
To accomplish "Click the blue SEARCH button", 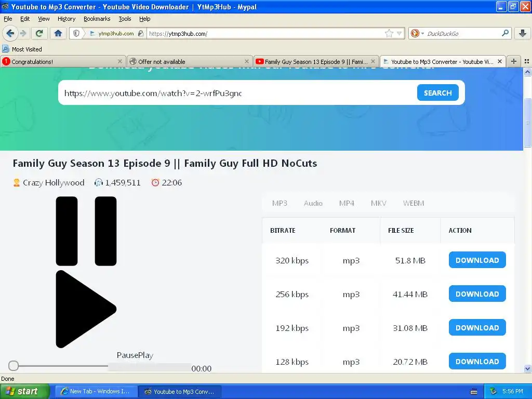I will pyautogui.click(x=437, y=92).
